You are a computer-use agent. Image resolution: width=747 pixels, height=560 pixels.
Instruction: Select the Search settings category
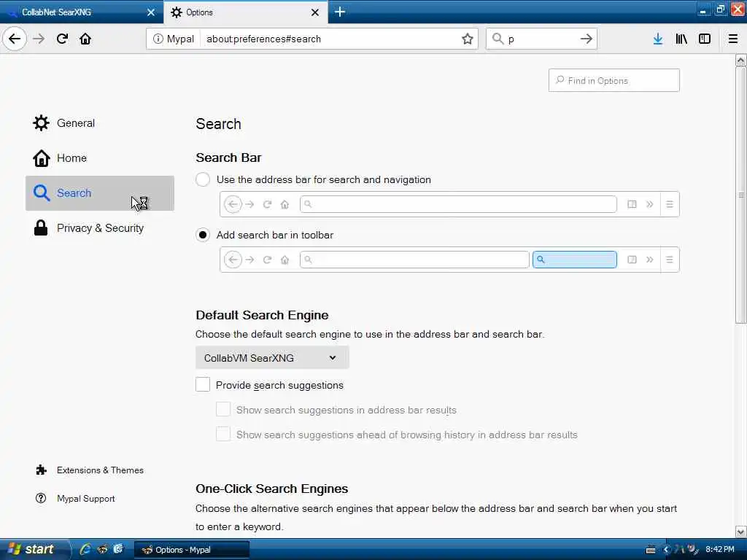click(x=100, y=192)
